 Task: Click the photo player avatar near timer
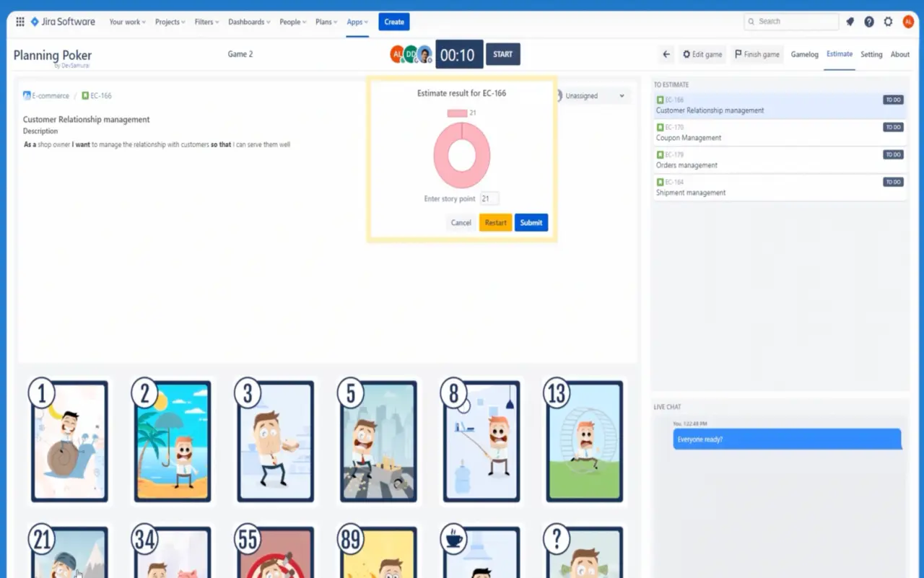point(424,54)
